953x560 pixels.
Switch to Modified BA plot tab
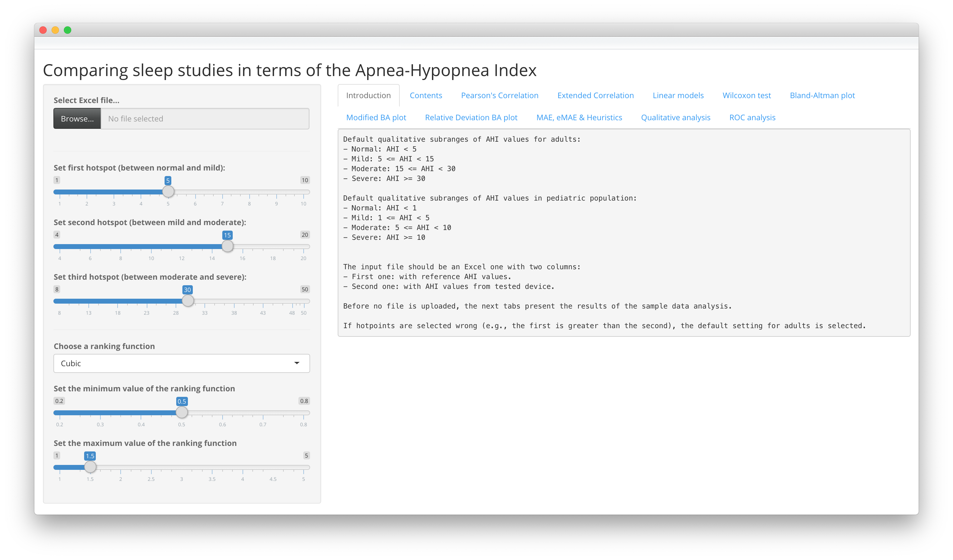[376, 117]
